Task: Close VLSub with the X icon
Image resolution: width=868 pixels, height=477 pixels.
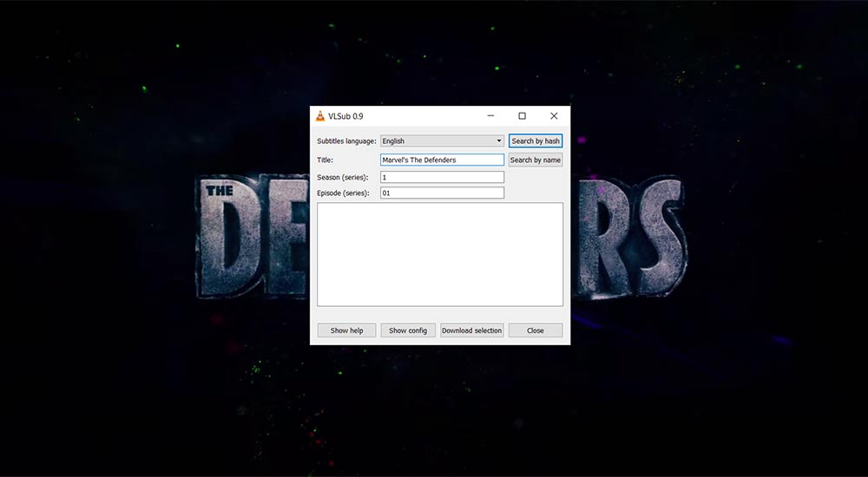Action: [554, 116]
